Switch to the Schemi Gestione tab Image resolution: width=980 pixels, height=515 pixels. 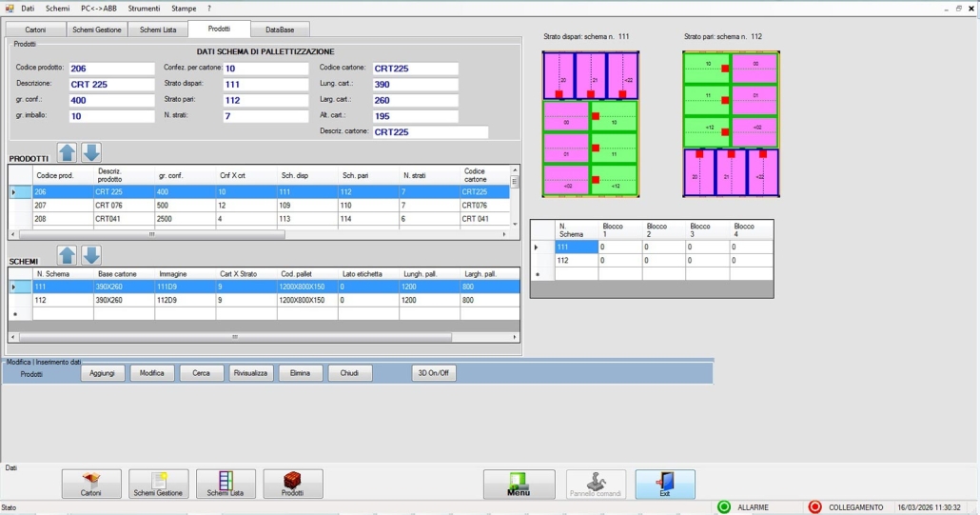click(x=96, y=30)
